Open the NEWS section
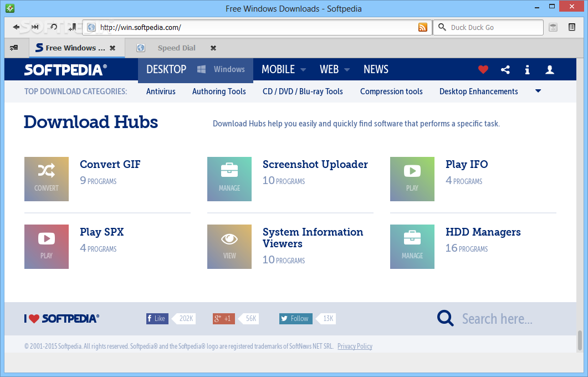Screen dimensions: 588x377 coord(376,69)
